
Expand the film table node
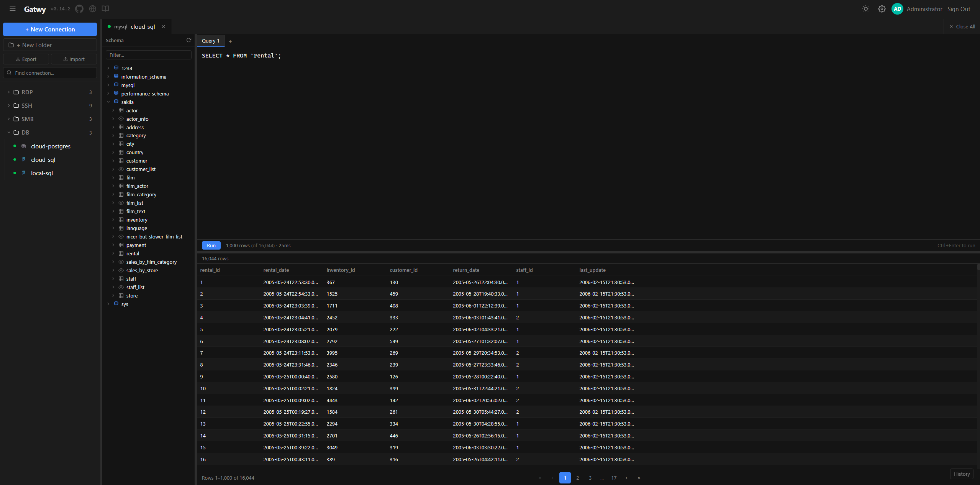(113, 178)
